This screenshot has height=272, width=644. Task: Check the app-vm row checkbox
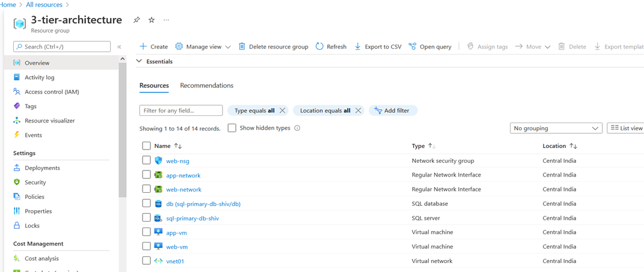click(147, 232)
